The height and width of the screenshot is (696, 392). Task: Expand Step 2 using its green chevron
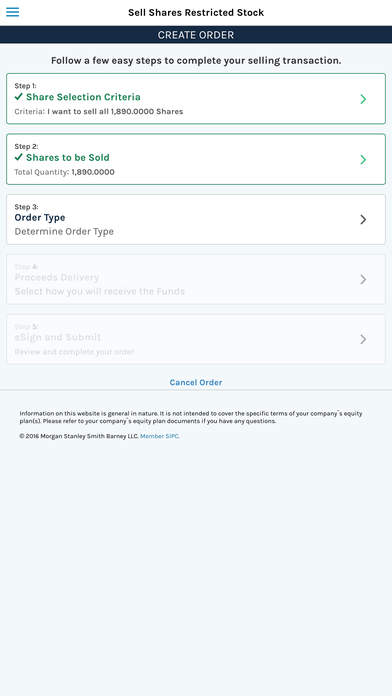(x=363, y=159)
